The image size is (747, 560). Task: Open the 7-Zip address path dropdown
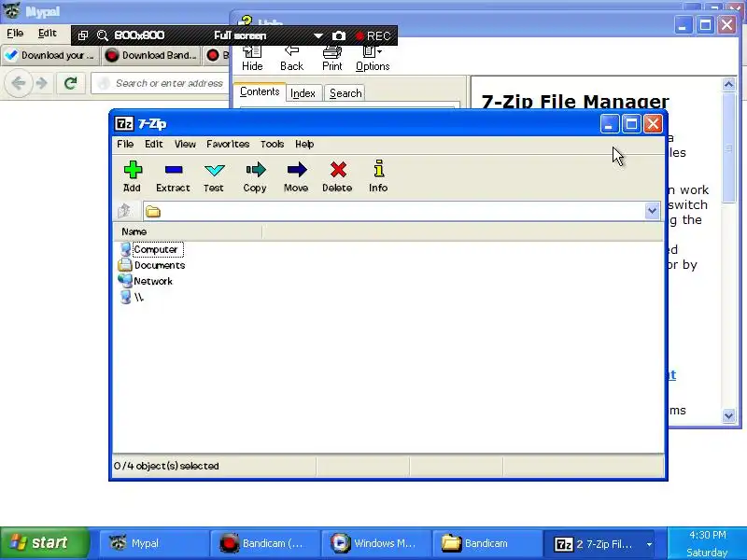click(652, 211)
